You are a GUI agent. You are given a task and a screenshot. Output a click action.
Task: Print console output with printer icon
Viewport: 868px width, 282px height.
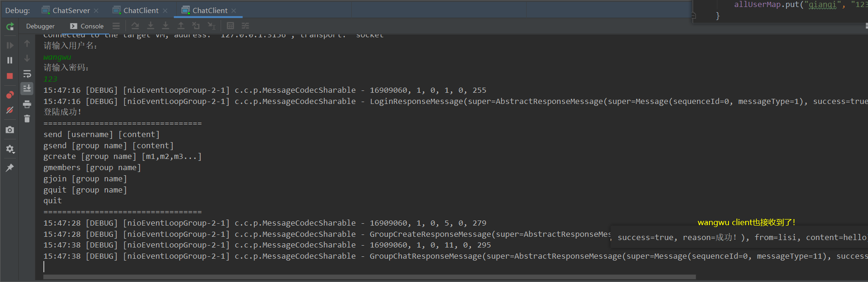(x=27, y=103)
